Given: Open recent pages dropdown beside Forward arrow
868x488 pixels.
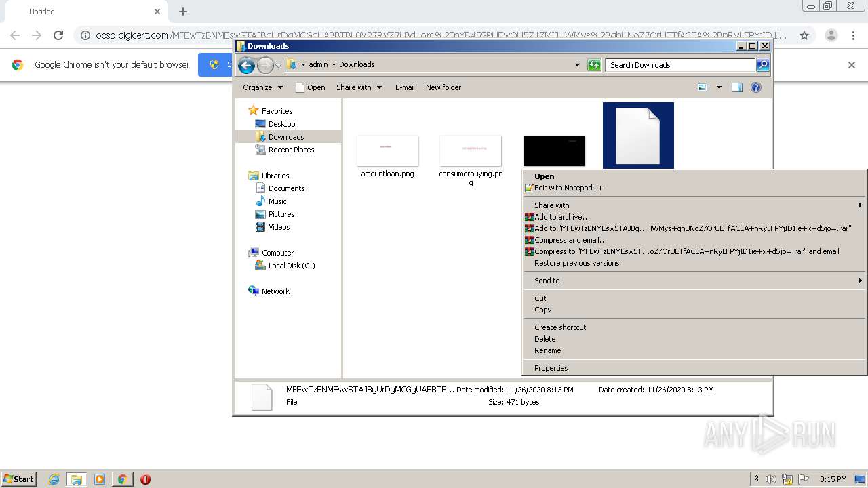Looking at the screenshot, I should [278, 65].
